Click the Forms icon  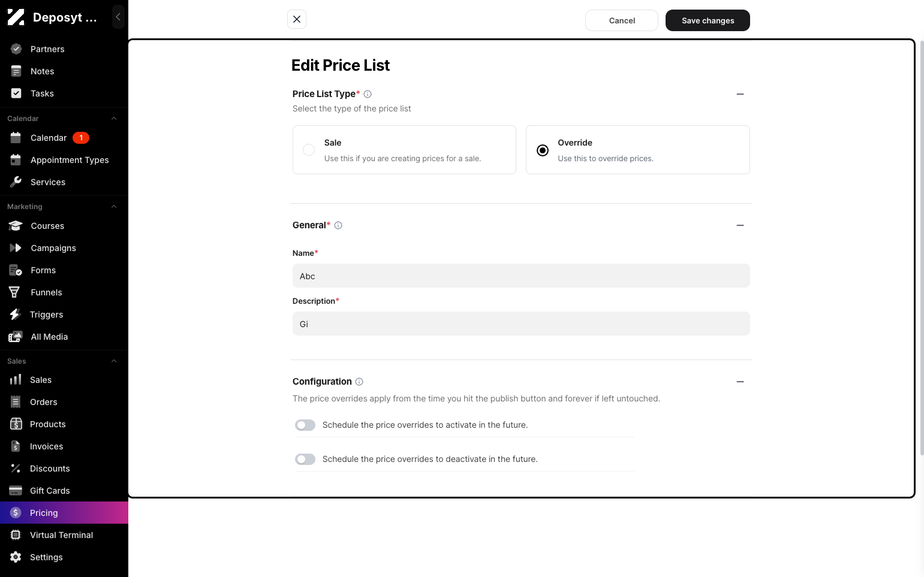pyautogui.click(x=16, y=270)
